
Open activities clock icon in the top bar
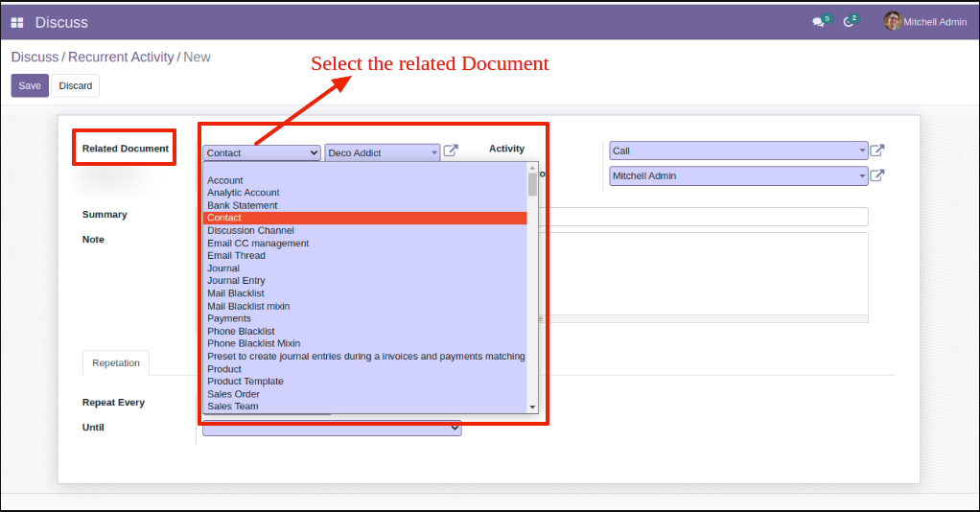848,22
